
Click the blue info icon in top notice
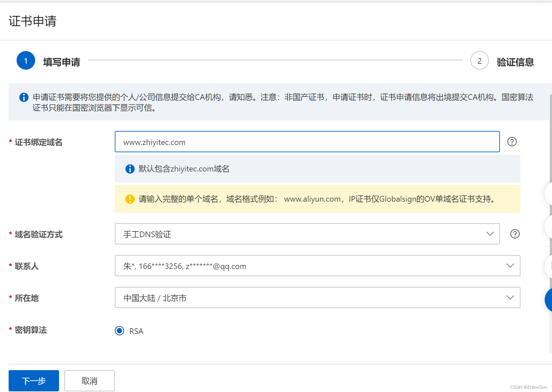(x=24, y=97)
